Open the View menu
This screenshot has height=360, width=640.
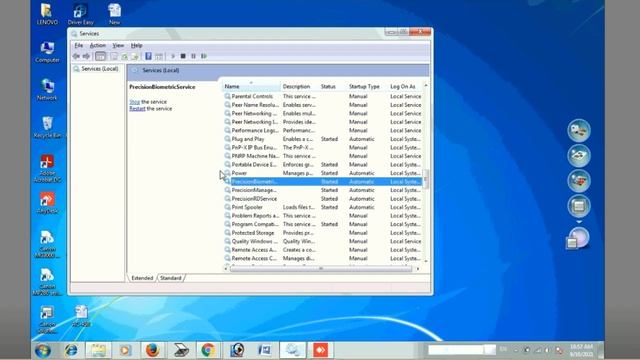point(118,45)
